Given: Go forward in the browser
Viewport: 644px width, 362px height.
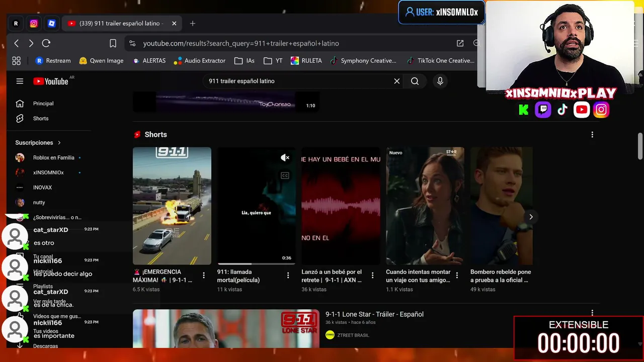Looking at the screenshot, I should (31, 43).
